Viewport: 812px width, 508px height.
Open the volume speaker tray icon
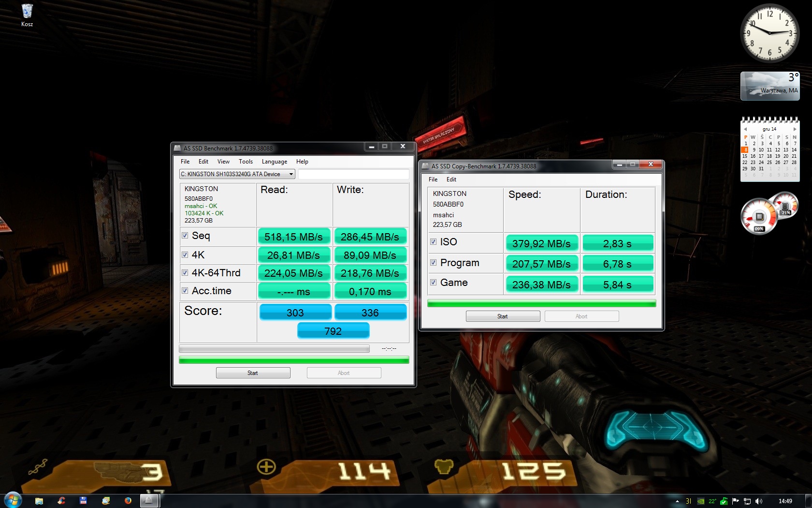(759, 501)
